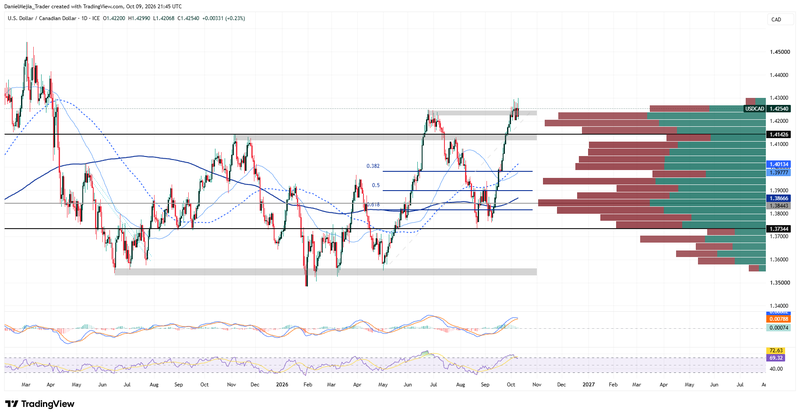Click the 1.35000 price axis label
The width and height of the screenshot is (800, 417).
(778, 282)
